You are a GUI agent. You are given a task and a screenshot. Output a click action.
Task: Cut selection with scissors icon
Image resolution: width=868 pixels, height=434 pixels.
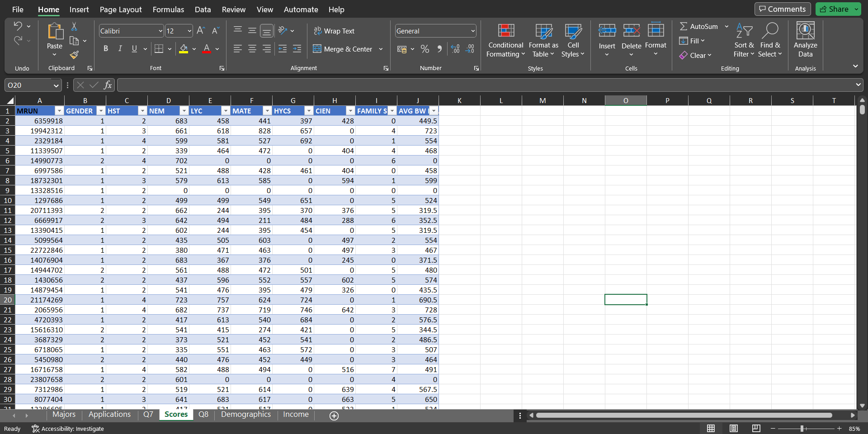tap(74, 27)
